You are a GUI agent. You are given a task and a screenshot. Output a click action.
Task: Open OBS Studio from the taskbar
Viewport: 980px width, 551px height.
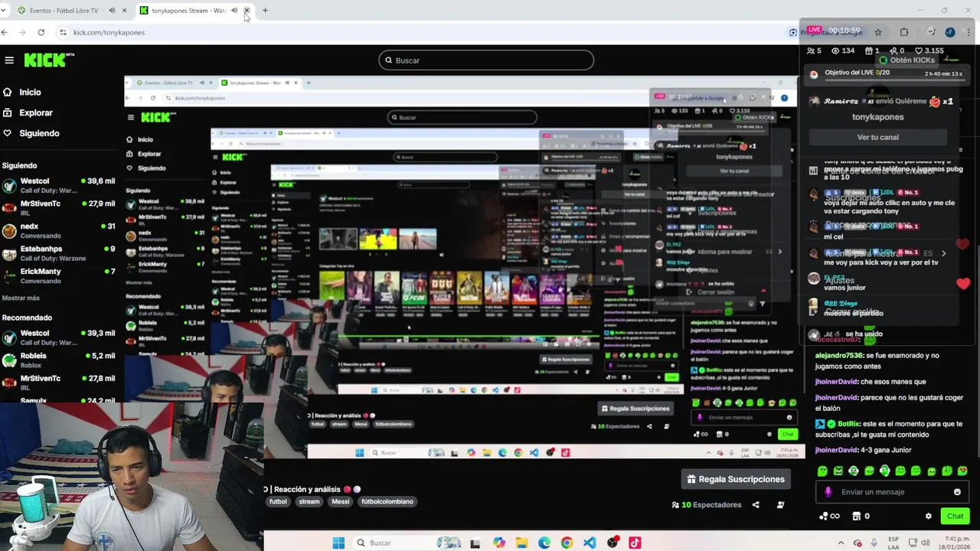click(612, 543)
